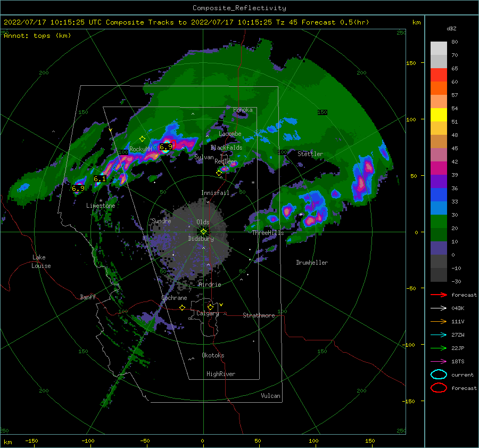This screenshot has width=479, height=448.
Task: Click the HighRiver label
Action: tap(221, 374)
